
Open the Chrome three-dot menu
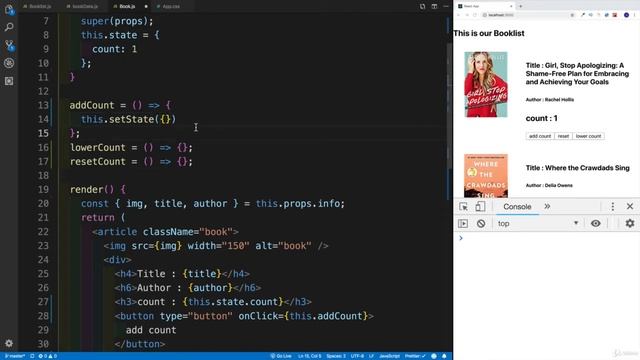pyautogui.click(x=635, y=15)
